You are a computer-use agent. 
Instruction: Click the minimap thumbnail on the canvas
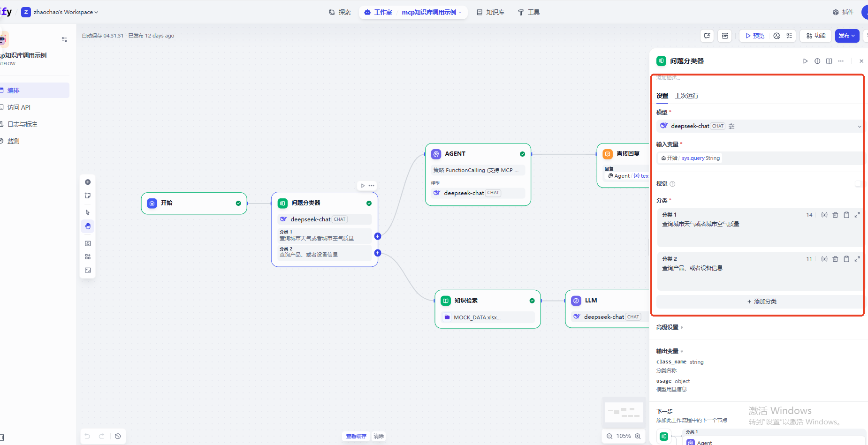pos(624,412)
